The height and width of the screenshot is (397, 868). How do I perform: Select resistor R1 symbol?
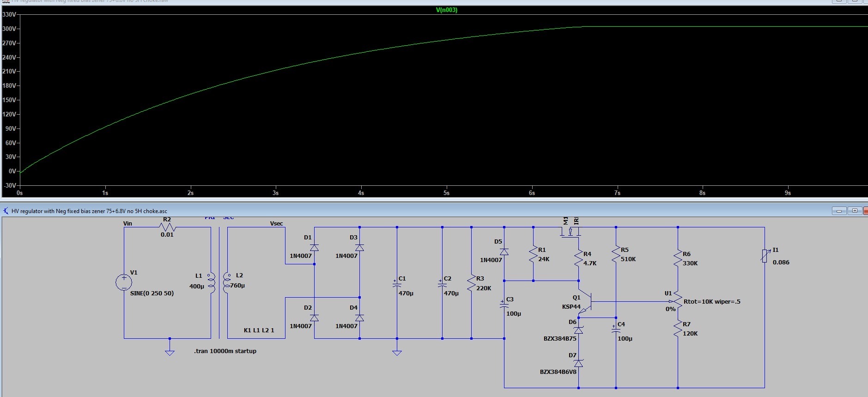(x=533, y=254)
